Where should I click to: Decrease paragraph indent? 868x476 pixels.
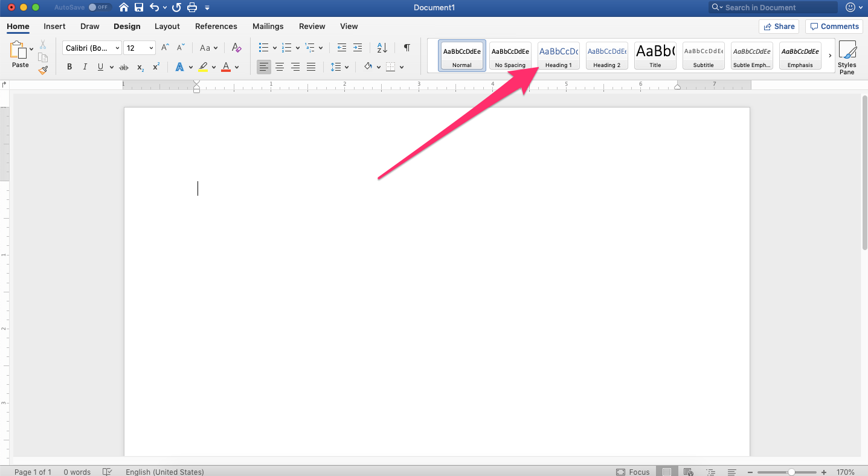click(x=342, y=48)
